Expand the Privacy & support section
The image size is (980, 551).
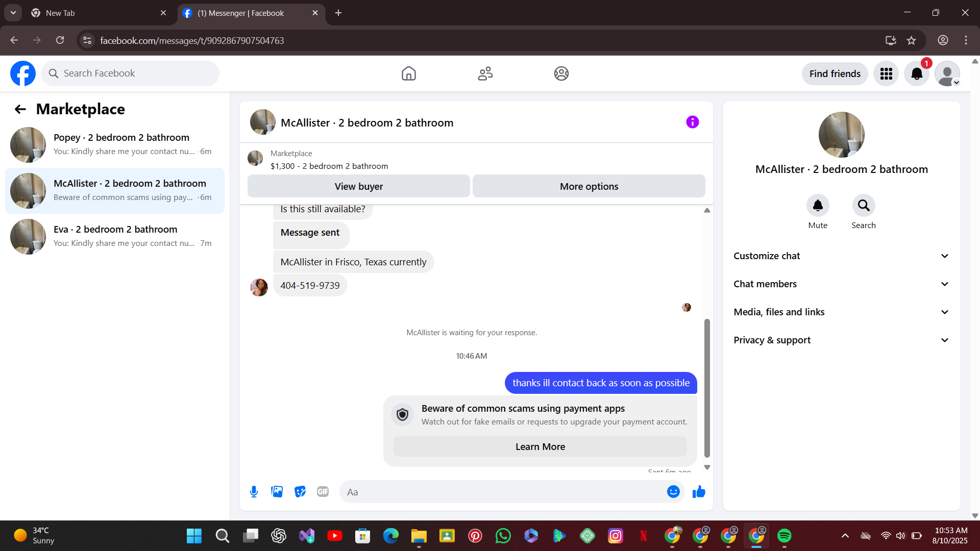(841, 340)
